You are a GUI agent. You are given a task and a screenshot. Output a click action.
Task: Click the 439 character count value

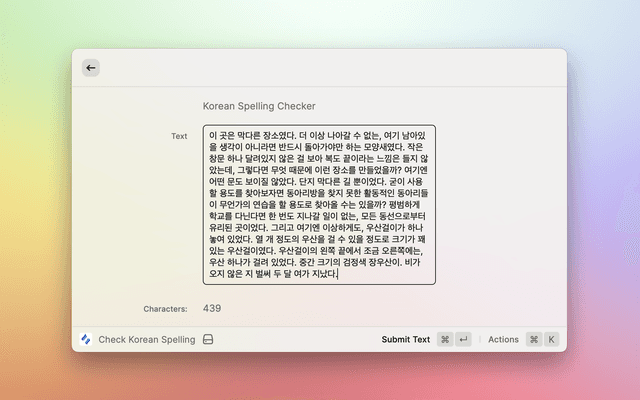tap(212, 309)
